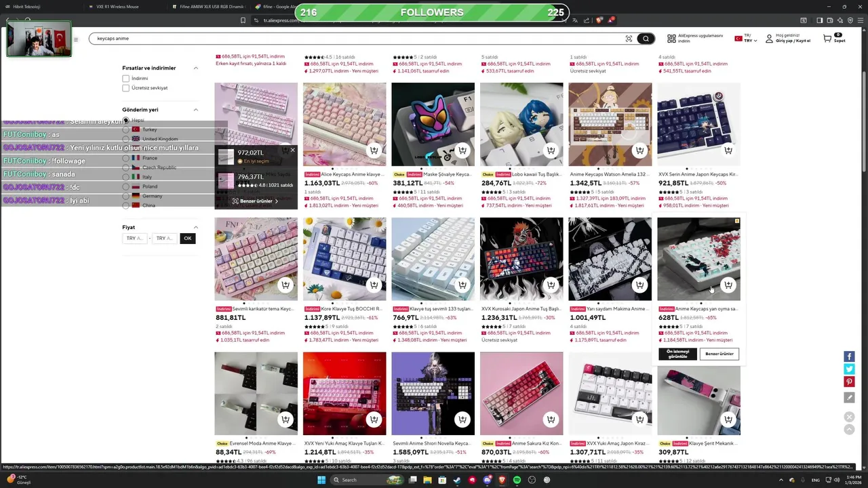Add the Anime Sakura Kız keycaps to cart

click(551, 420)
